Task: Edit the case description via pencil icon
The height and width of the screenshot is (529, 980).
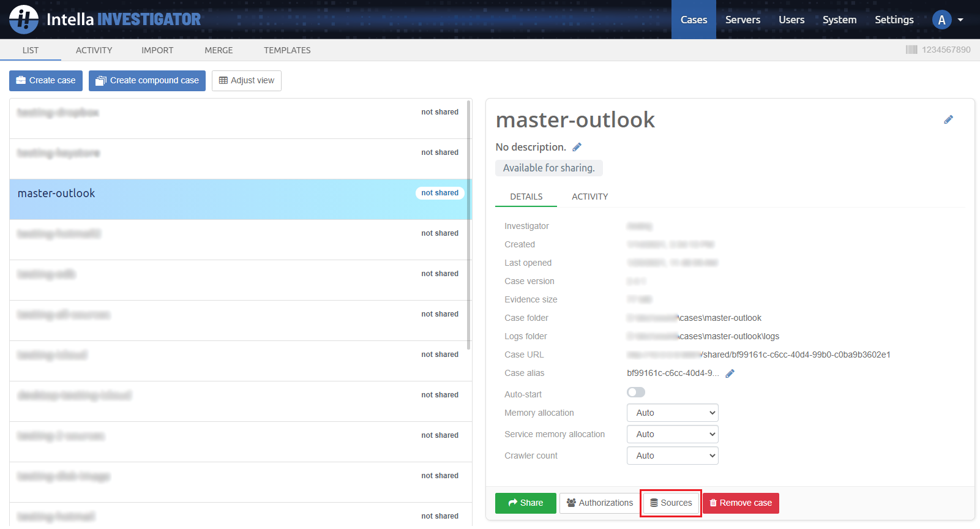Action: pyautogui.click(x=577, y=147)
